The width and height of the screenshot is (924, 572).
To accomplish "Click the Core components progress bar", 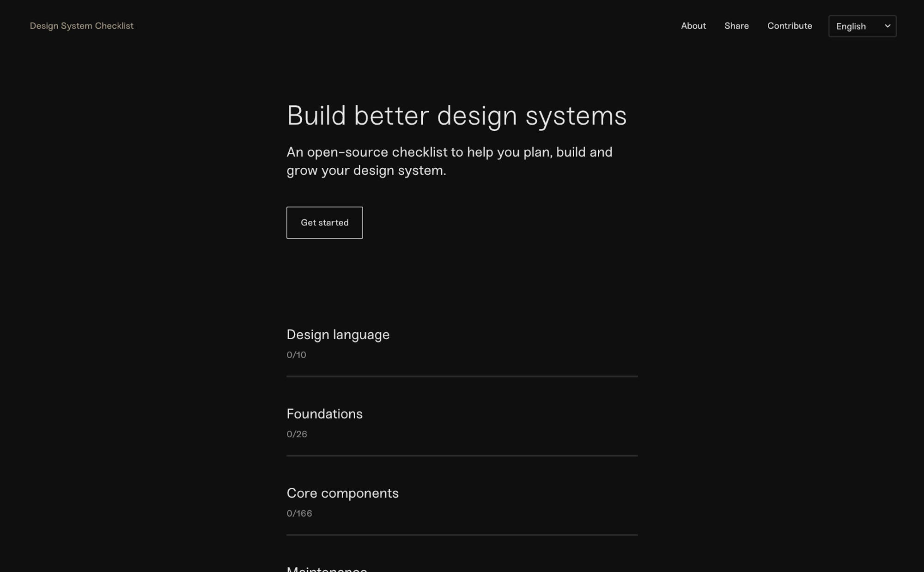I will pyautogui.click(x=462, y=535).
